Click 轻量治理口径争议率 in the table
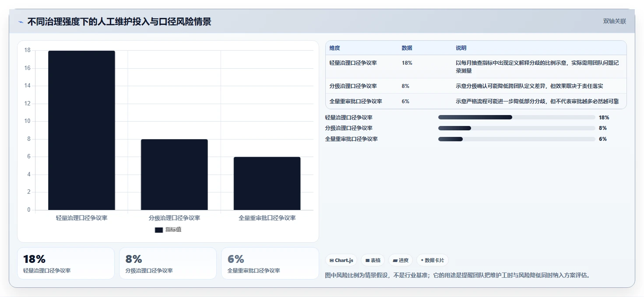The image size is (644, 297). 353,63
